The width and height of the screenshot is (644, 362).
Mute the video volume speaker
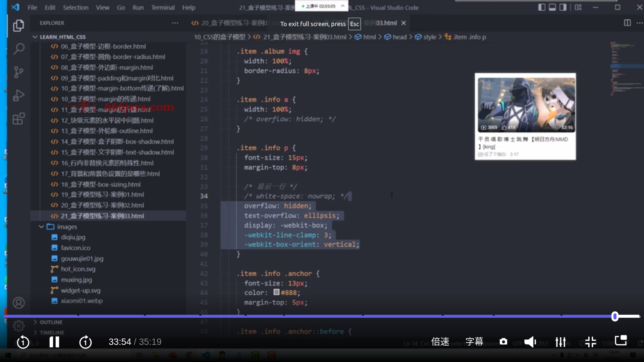click(x=530, y=342)
